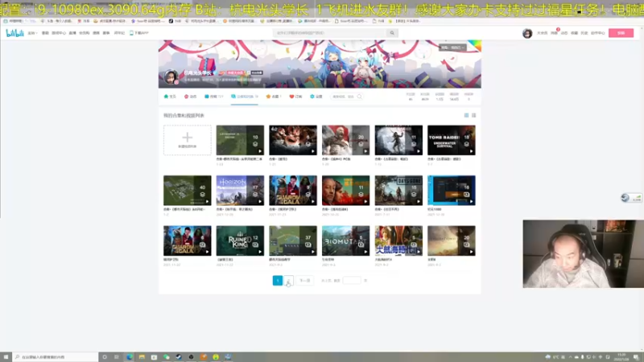
Task: Open the blue desktop screenshot playlist with 16 videos
Action: pos(452,191)
